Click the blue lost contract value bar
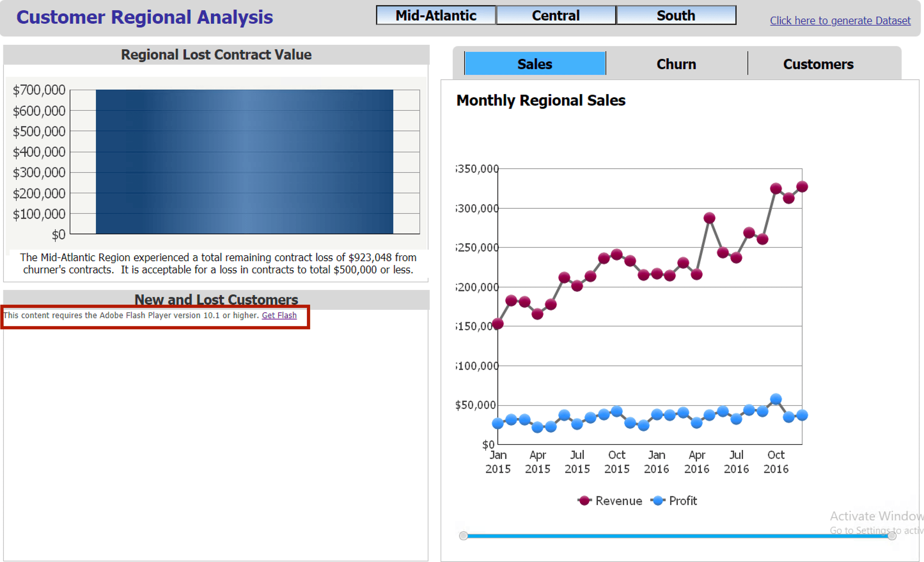 [244, 161]
